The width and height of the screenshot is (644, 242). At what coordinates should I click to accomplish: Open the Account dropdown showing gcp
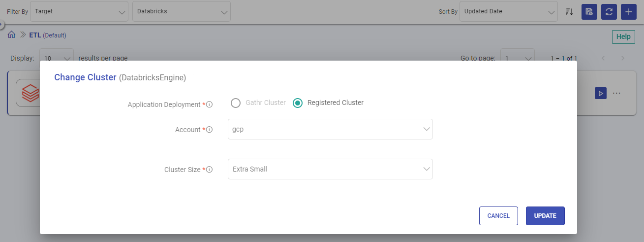point(330,129)
